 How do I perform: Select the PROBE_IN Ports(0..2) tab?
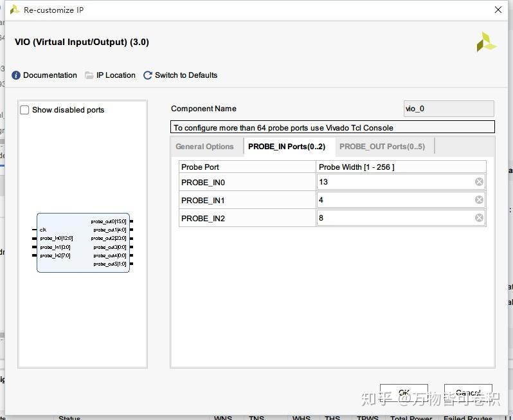(x=287, y=147)
